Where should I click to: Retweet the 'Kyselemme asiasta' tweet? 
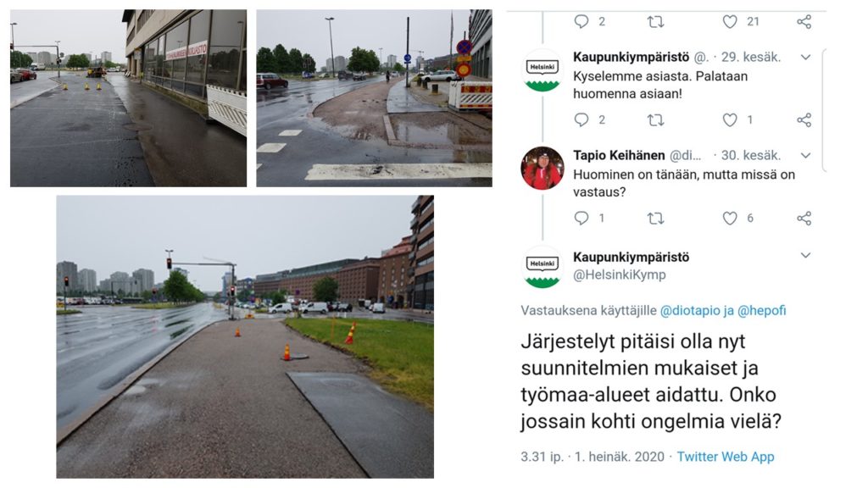[655, 119]
